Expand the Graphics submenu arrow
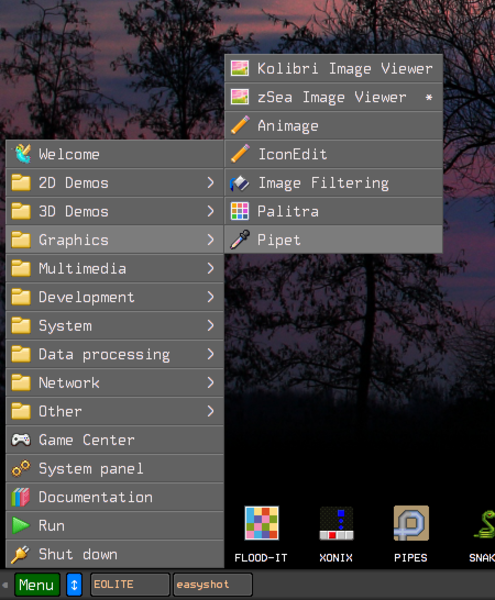Image resolution: width=495 pixels, height=600 pixels. coord(210,240)
